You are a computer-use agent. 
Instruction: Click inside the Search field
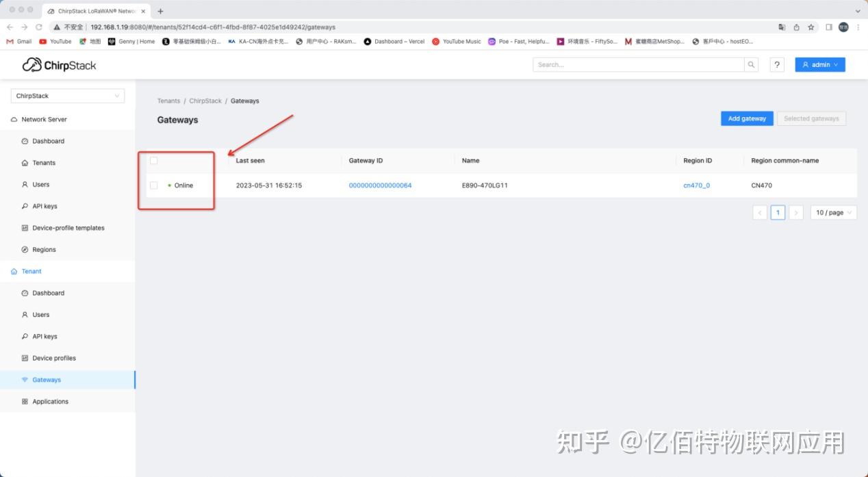(x=637, y=64)
